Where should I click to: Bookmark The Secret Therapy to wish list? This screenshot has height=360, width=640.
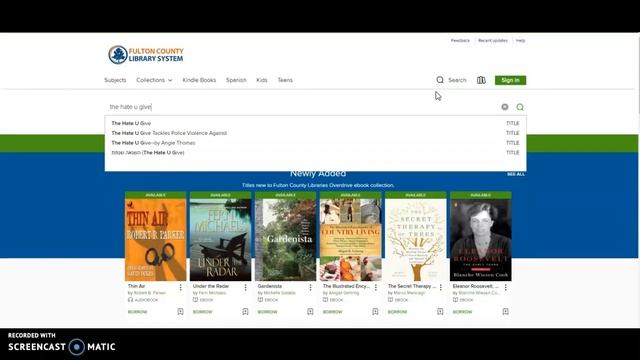pyautogui.click(x=440, y=311)
